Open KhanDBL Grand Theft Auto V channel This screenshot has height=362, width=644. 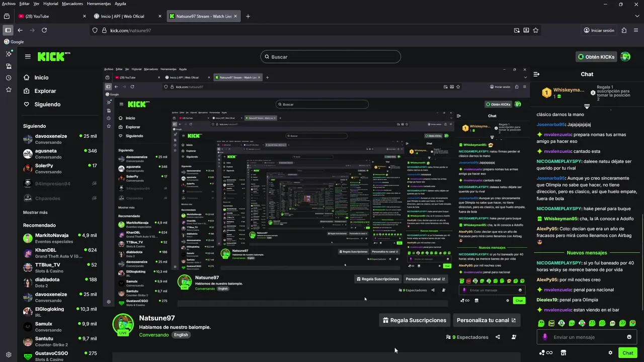(x=60, y=253)
